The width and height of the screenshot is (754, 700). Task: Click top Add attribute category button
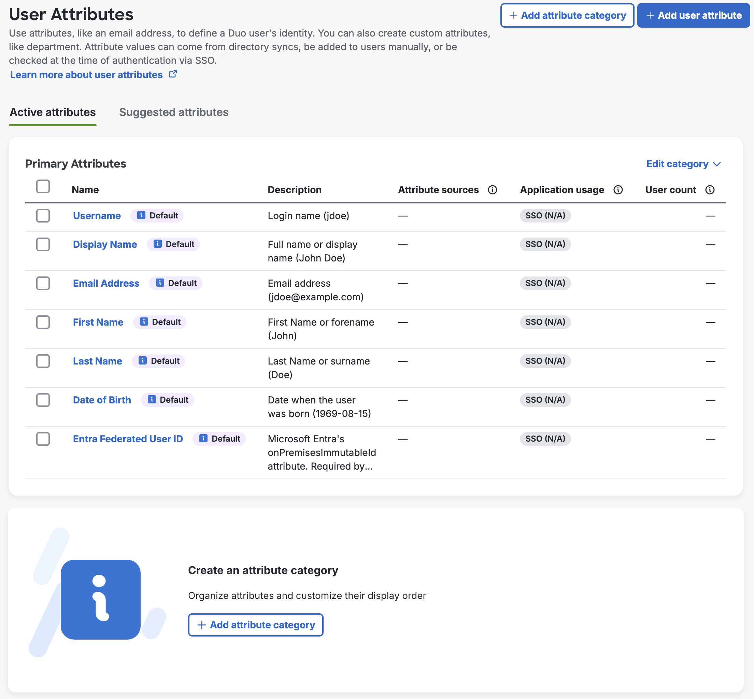pos(567,16)
